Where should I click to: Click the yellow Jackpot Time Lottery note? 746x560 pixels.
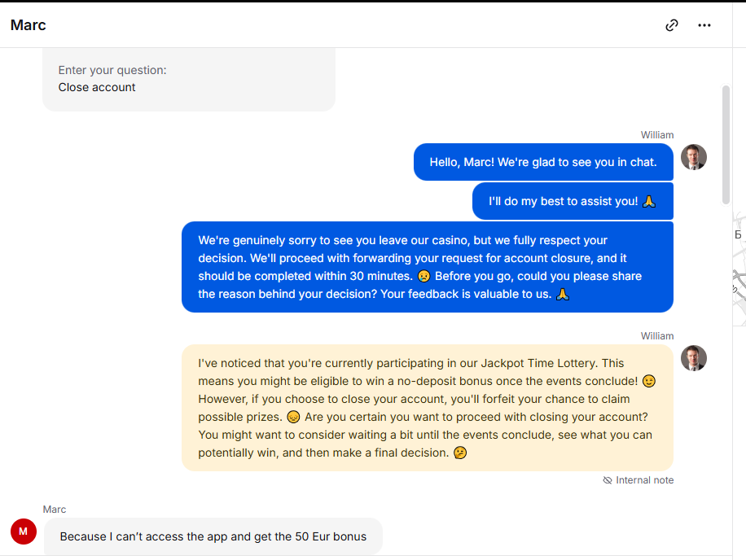428,408
